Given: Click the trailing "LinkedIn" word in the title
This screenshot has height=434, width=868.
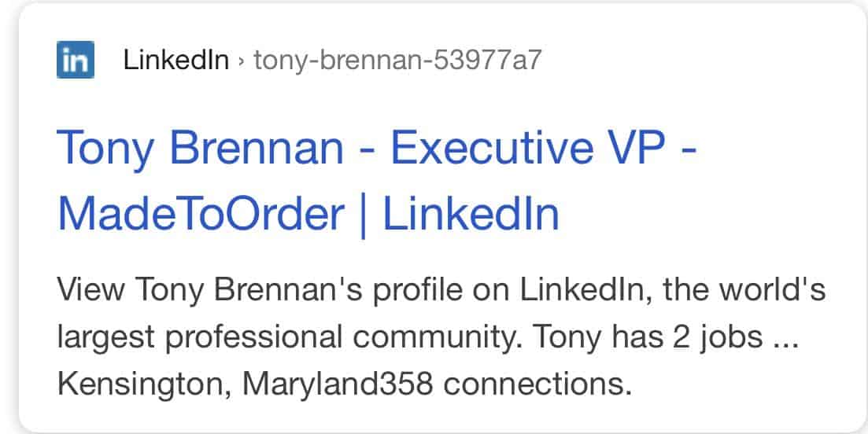Looking at the screenshot, I should pyautogui.click(x=471, y=214).
